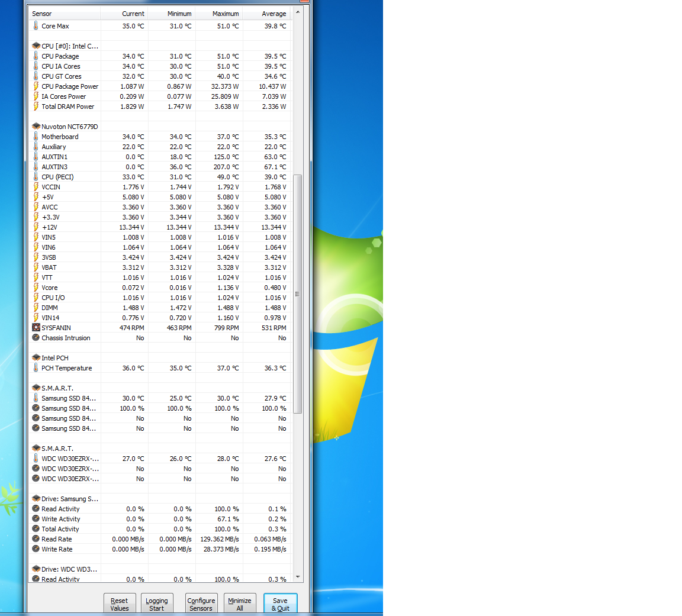Click thermometer icon beside AUXTIN1
The image size is (682, 616).
pos(36,156)
